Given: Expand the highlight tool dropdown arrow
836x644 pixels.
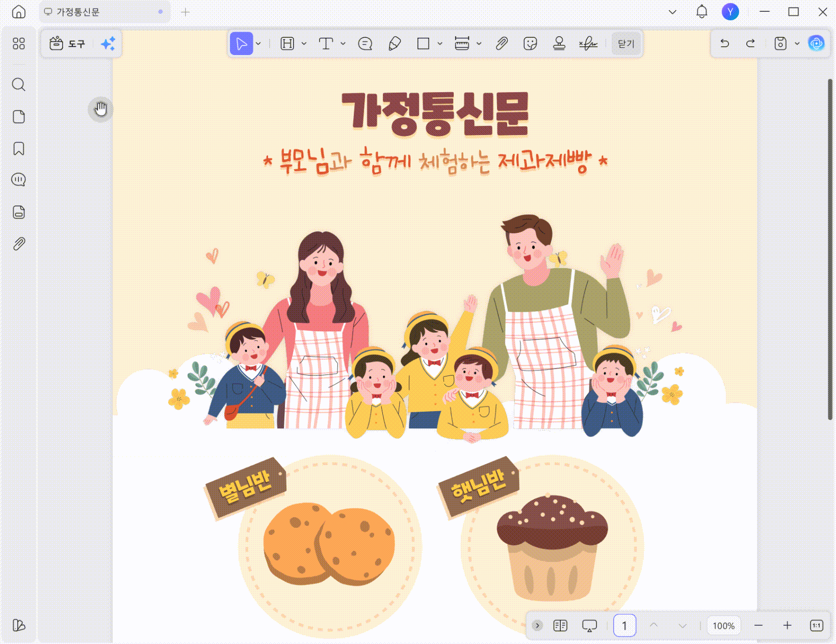Looking at the screenshot, I should point(304,44).
